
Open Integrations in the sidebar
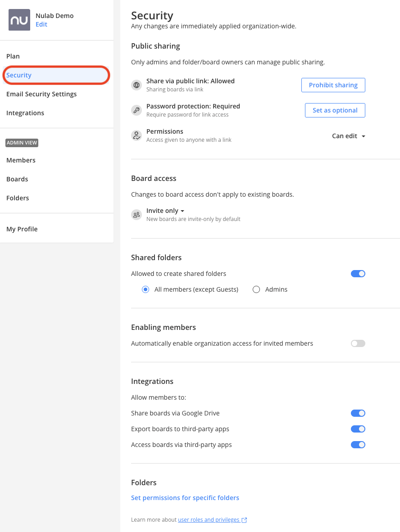25,113
